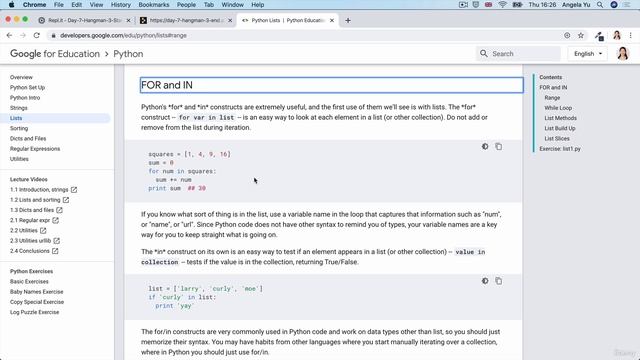The width and height of the screenshot is (640, 360).
Task: Open the Edit menu
Action: [x=77, y=5]
